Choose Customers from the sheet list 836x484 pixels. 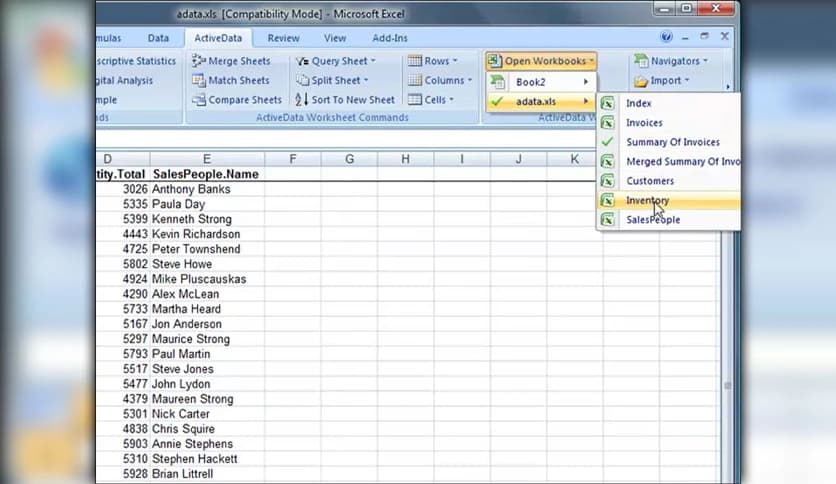click(x=669, y=181)
